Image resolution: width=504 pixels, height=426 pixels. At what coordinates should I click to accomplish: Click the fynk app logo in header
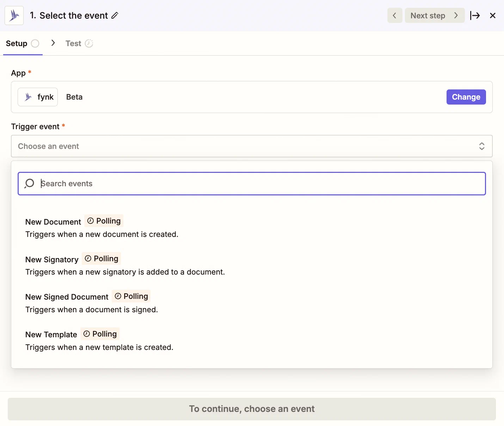(14, 15)
